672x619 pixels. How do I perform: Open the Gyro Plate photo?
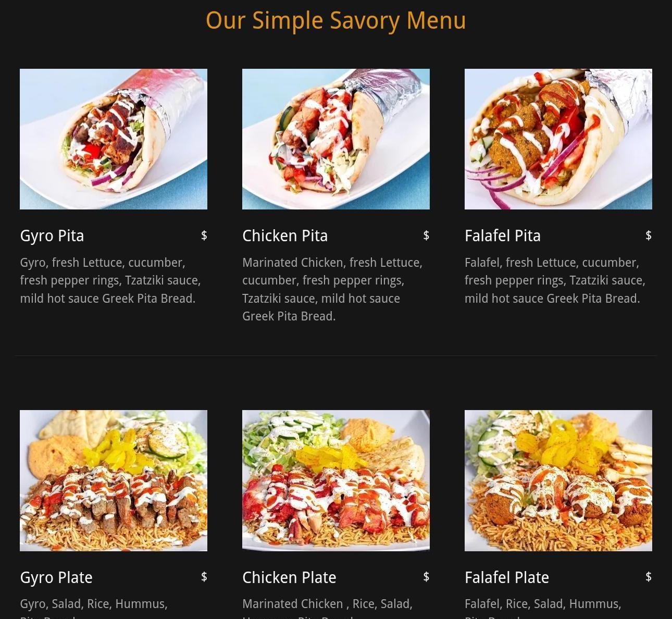coord(114,480)
